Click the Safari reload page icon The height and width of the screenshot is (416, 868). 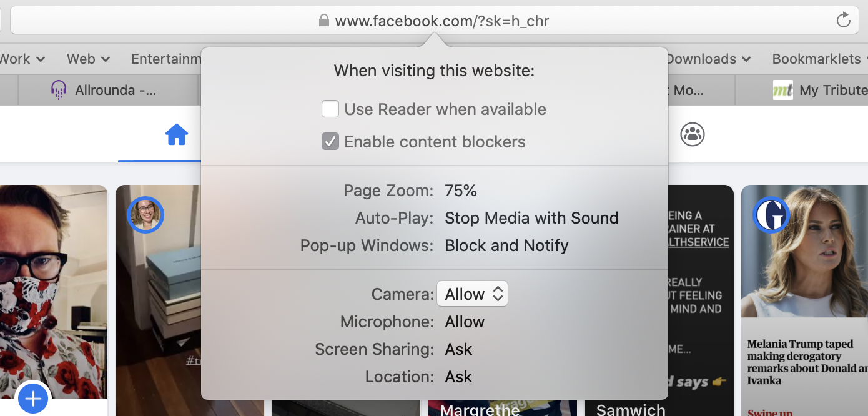tap(843, 20)
